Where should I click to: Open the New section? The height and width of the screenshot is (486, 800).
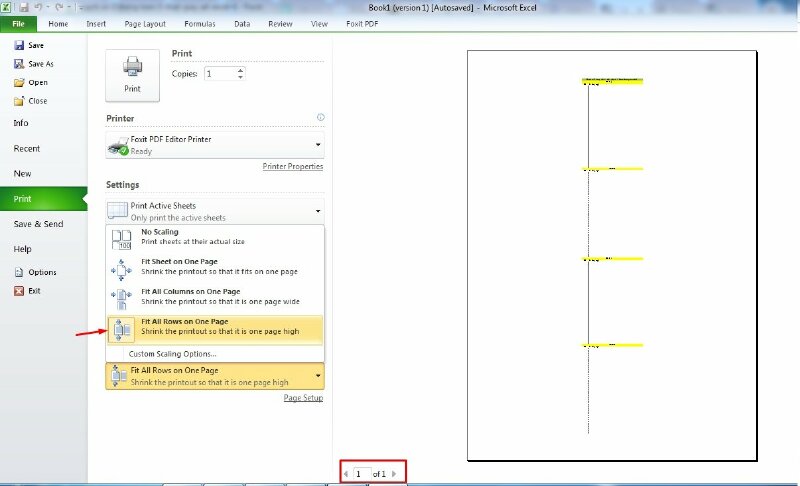[x=22, y=173]
